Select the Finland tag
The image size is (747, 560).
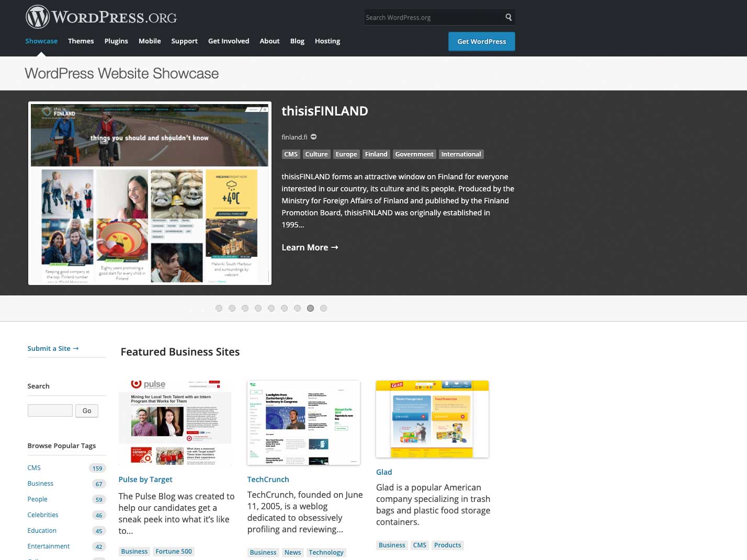coord(376,154)
